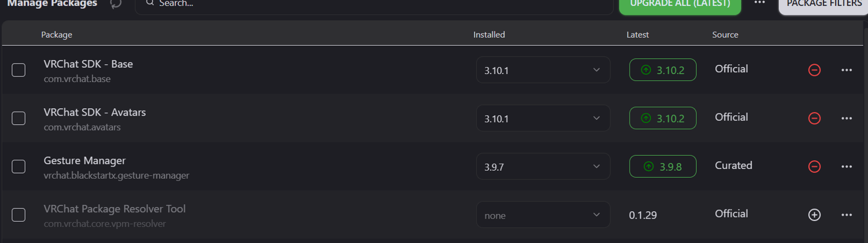Open more options for Package Resolver Tool
This screenshot has height=243, width=868.
coord(847,215)
